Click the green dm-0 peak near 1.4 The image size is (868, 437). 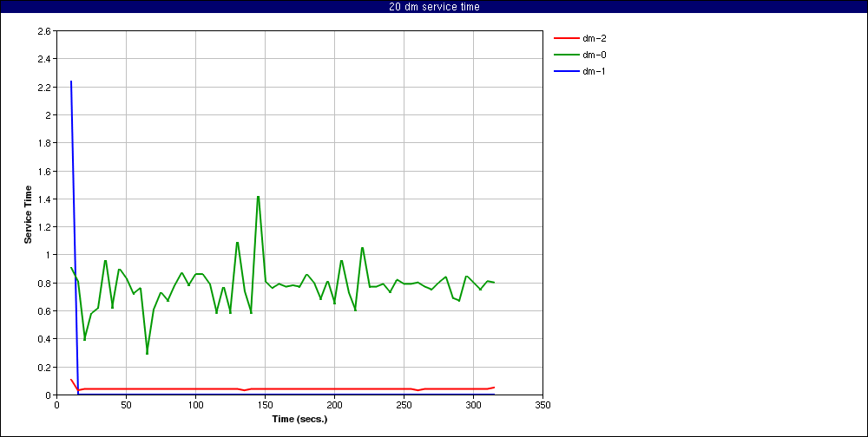click(258, 197)
